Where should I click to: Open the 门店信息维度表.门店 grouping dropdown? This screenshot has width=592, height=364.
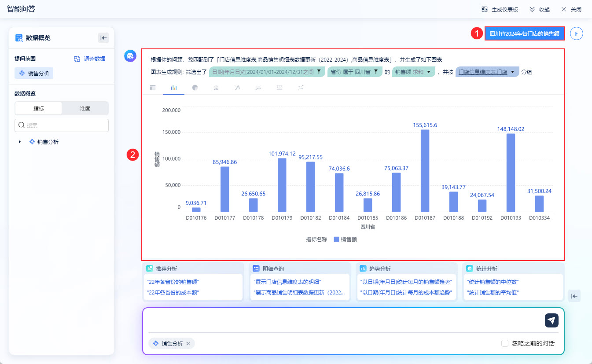point(487,72)
